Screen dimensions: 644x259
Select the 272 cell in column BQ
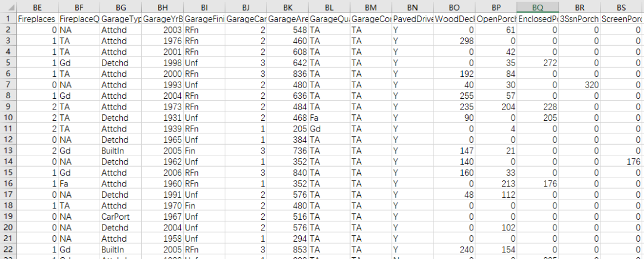pyautogui.click(x=538, y=63)
